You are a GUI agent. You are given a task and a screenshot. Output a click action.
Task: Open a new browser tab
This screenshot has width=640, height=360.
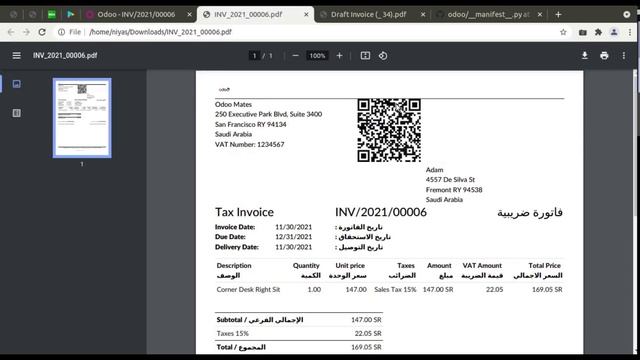tap(558, 14)
